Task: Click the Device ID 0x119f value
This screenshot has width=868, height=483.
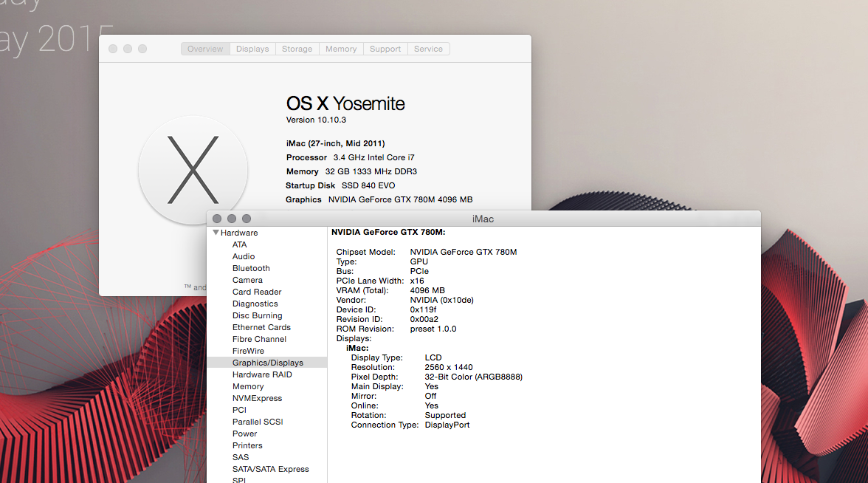Action: (423, 309)
